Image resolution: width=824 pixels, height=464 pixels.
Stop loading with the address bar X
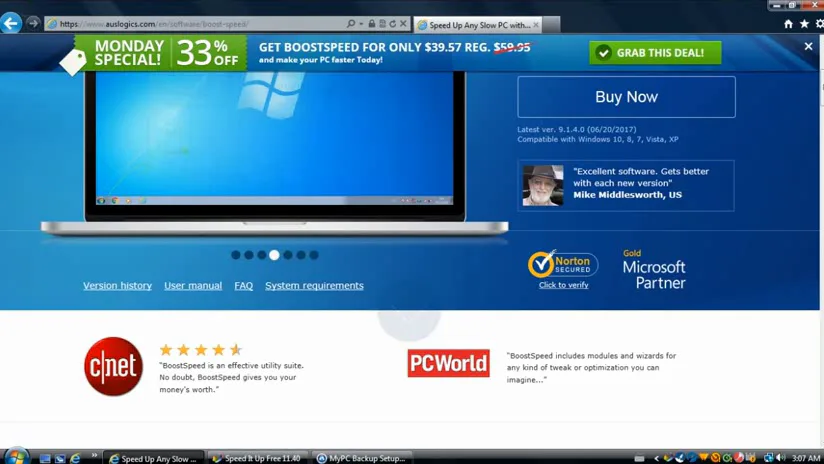403,24
